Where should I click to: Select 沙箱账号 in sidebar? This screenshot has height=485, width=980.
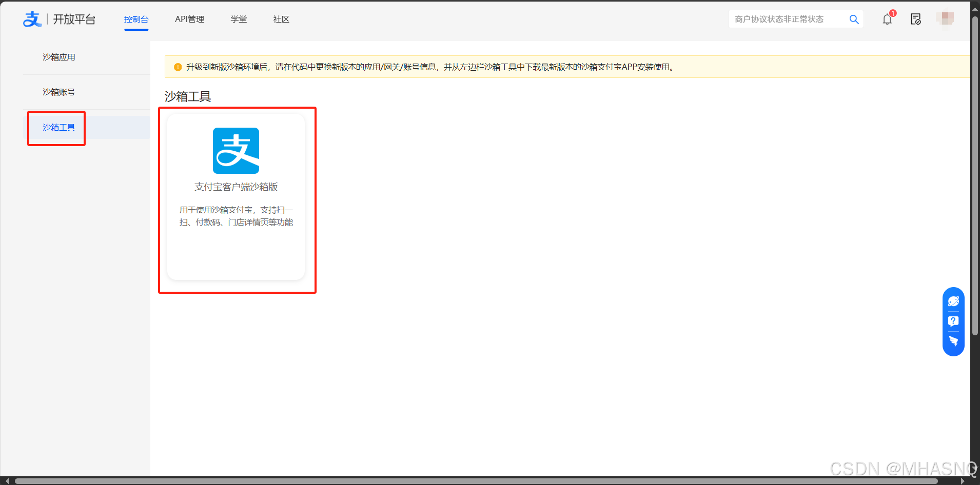(x=59, y=92)
